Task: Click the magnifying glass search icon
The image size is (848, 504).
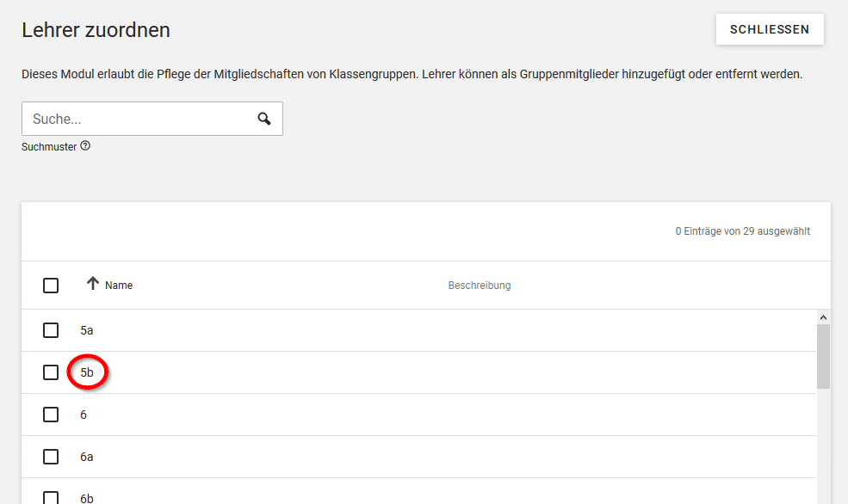Action: (x=264, y=119)
